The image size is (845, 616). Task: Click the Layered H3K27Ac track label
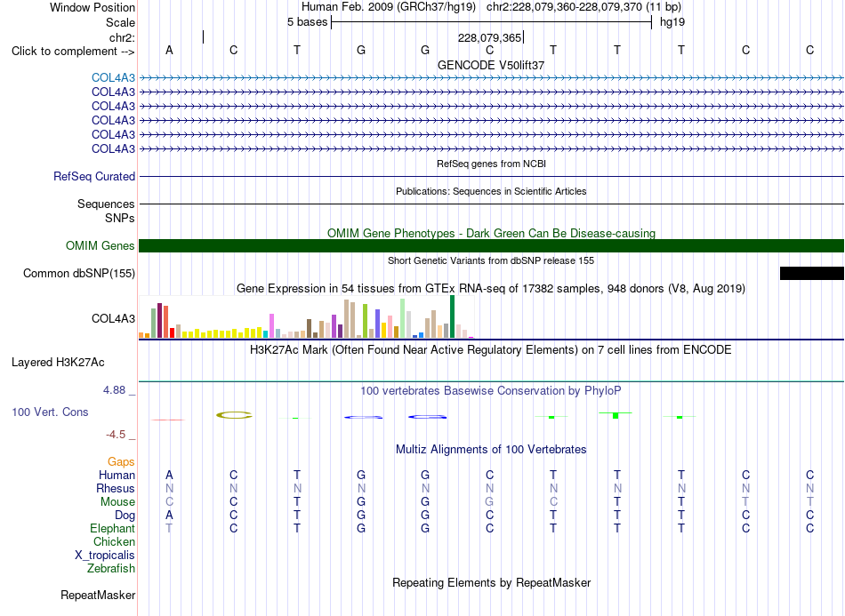[x=58, y=363]
